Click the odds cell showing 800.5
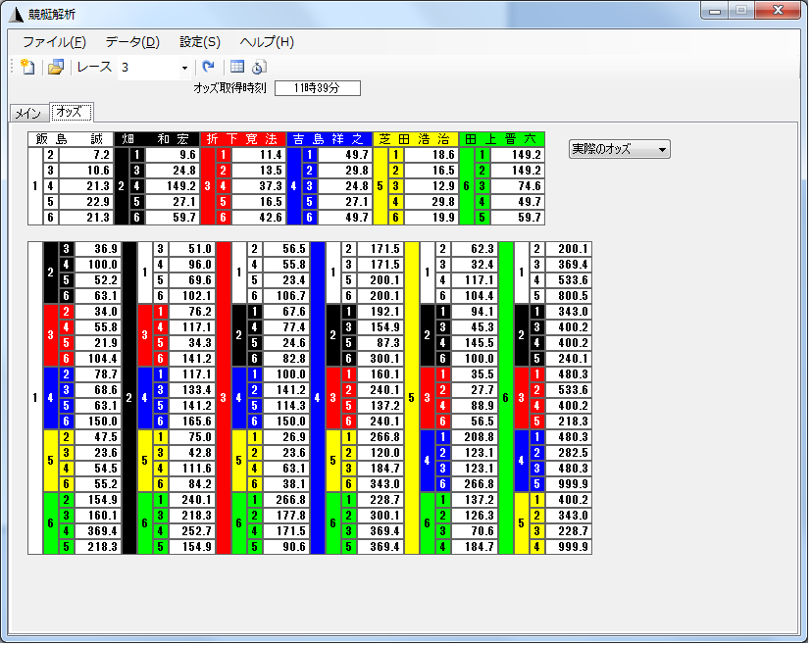812x645 pixels. [568, 295]
